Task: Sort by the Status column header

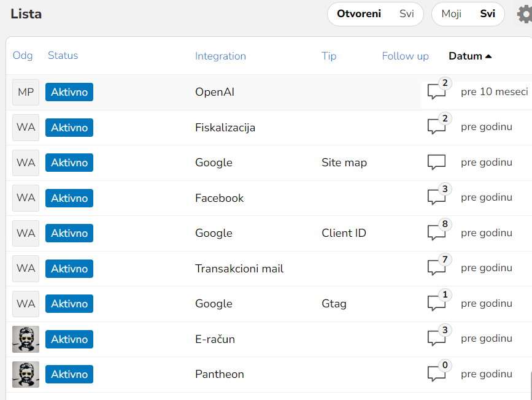Action: [x=63, y=56]
